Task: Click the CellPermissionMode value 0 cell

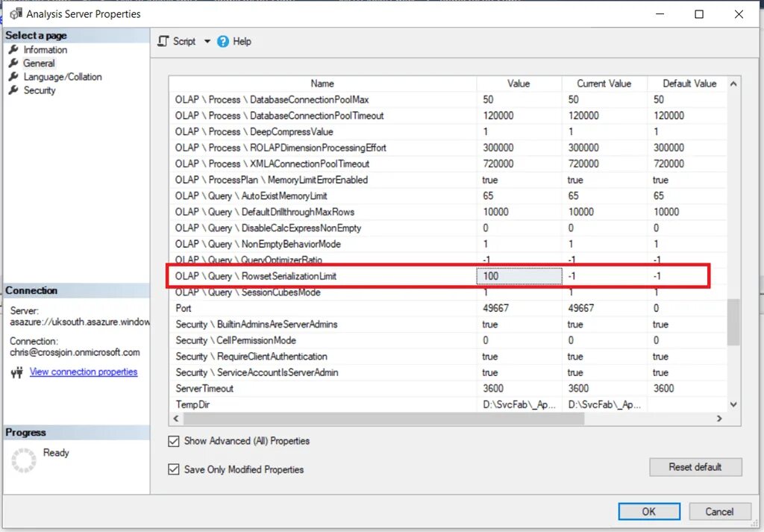Action: pos(519,340)
